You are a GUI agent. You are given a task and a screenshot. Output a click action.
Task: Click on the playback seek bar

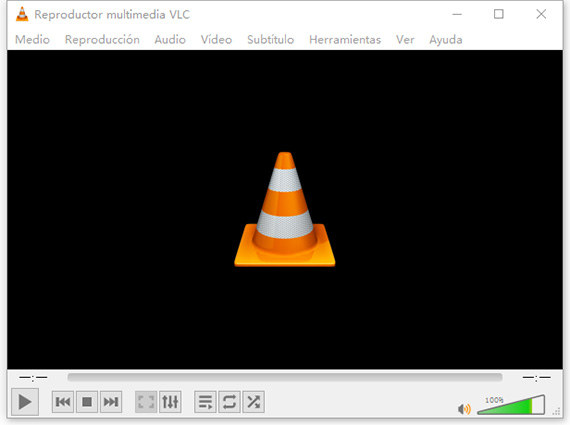285,377
